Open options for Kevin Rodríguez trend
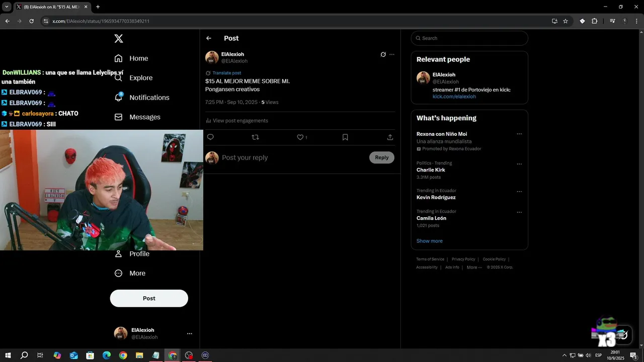644x362 pixels. [x=519, y=192]
